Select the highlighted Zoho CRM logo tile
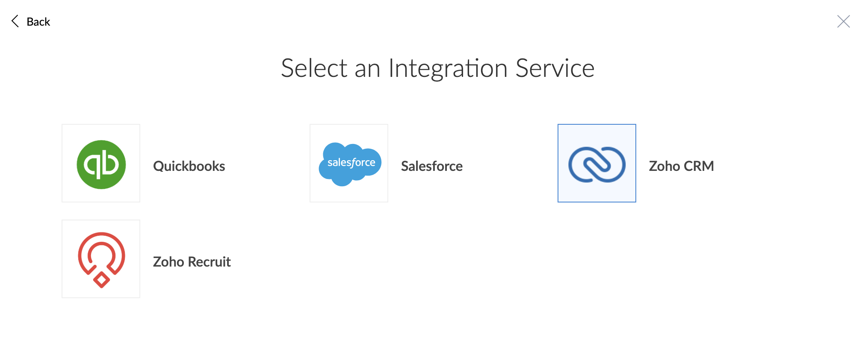 (597, 163)
